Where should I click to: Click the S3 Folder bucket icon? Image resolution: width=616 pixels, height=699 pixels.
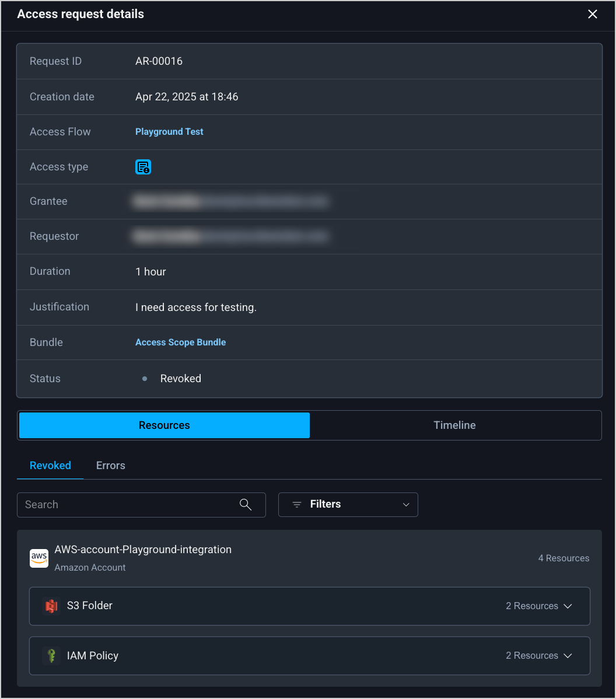pyautogui.click(x=51, y=606)
